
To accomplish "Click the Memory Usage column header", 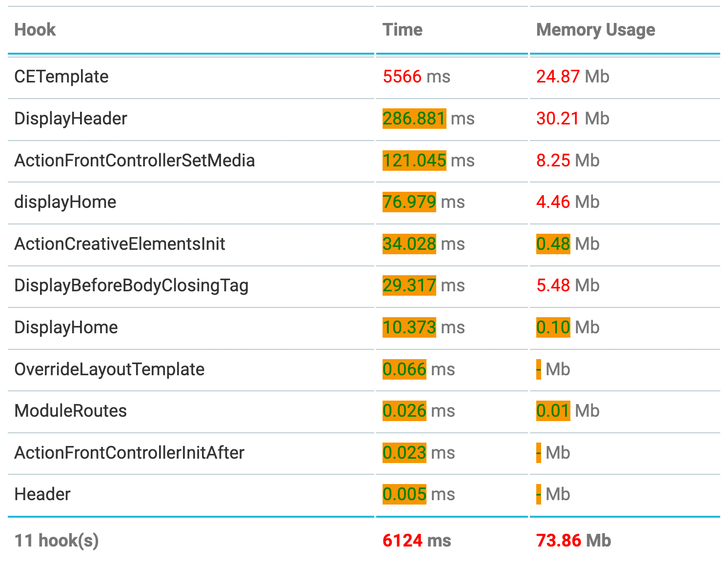I will click(595, 30).
